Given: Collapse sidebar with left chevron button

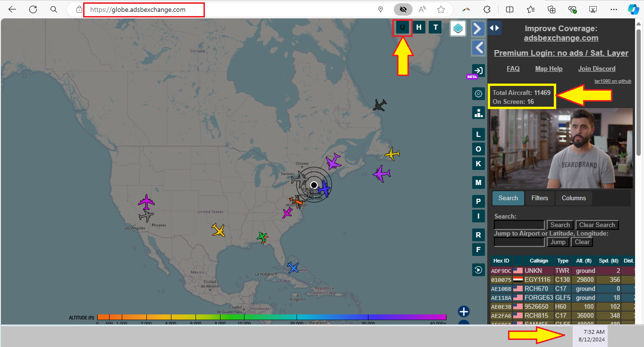Looking at the screenshot, I should click(478, 47).
